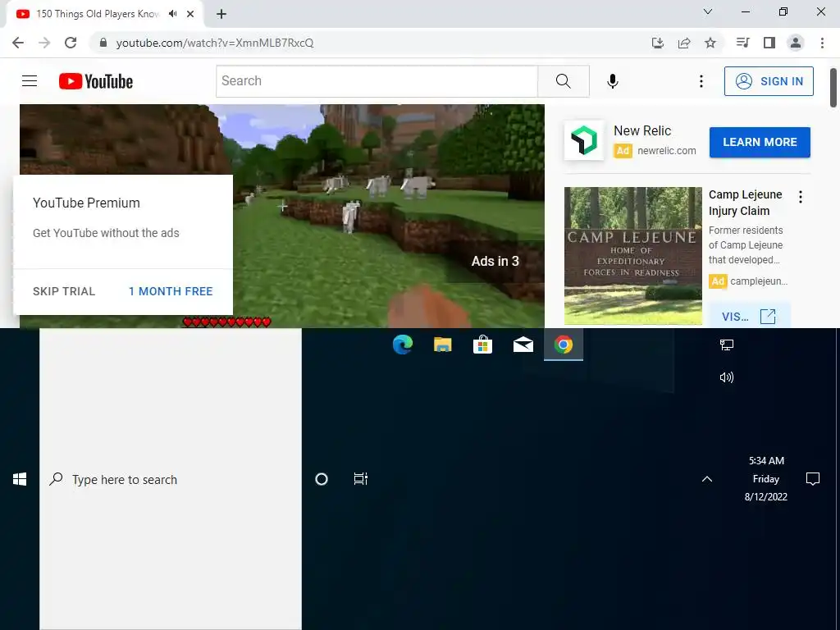Click the address bar URL
This screenshot has width=840, height=630.
[215, 43]
